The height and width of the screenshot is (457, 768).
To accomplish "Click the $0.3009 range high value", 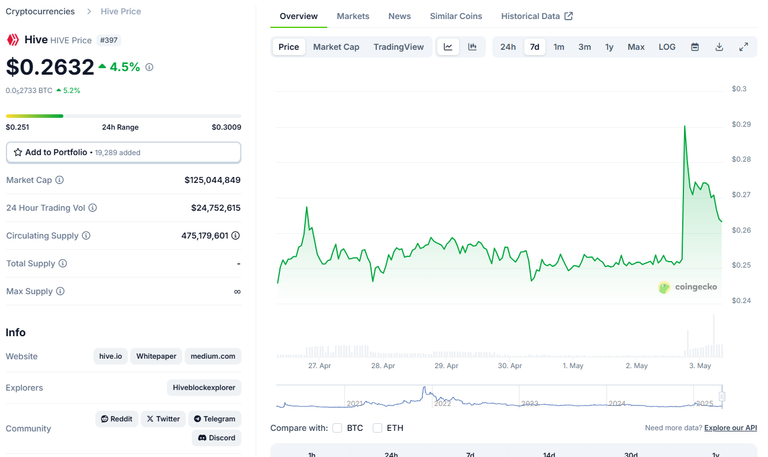I will click(x=226, y=127).
